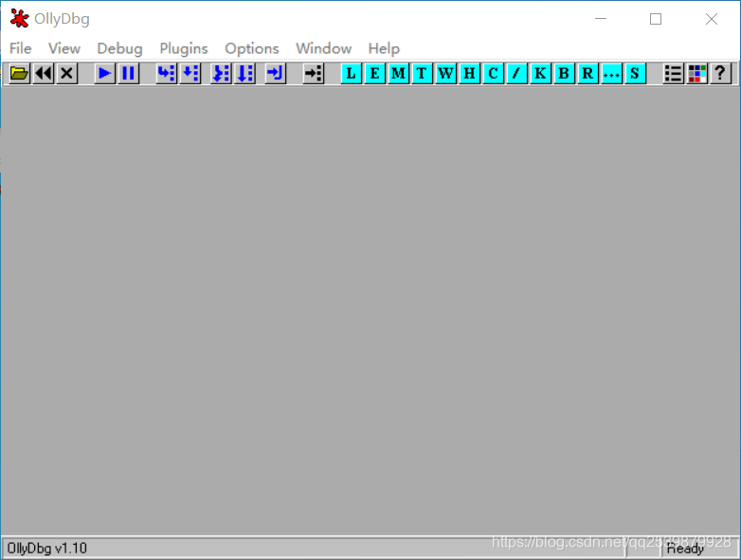Run the program with the play icon
The width and height of the screenshot is (741, 560).
104,73
